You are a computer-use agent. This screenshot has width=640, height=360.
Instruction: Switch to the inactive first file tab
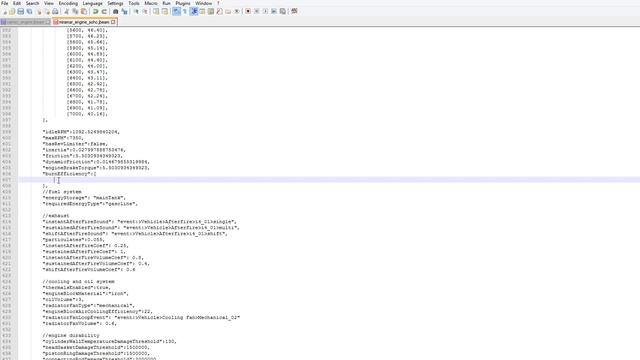tap(25, 22)
